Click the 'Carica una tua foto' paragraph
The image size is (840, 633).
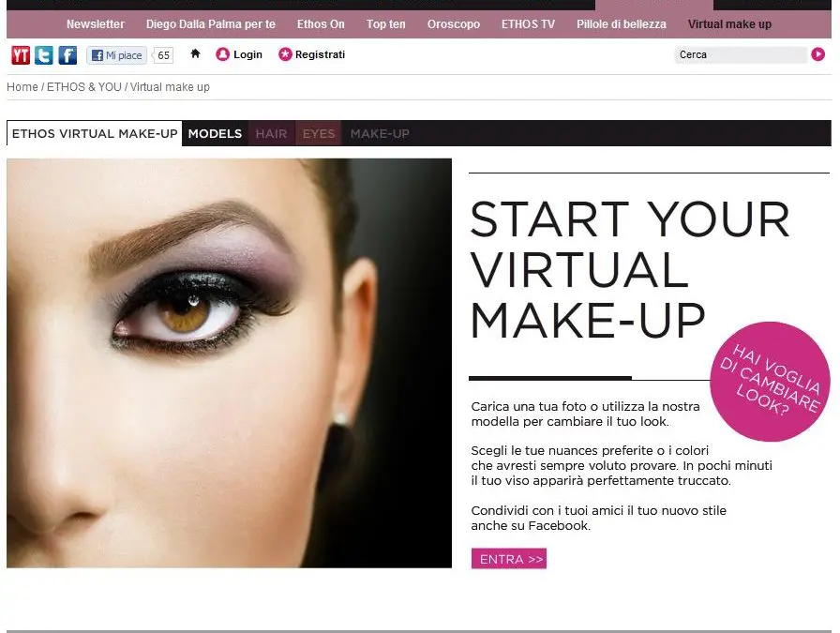(585, 414)
